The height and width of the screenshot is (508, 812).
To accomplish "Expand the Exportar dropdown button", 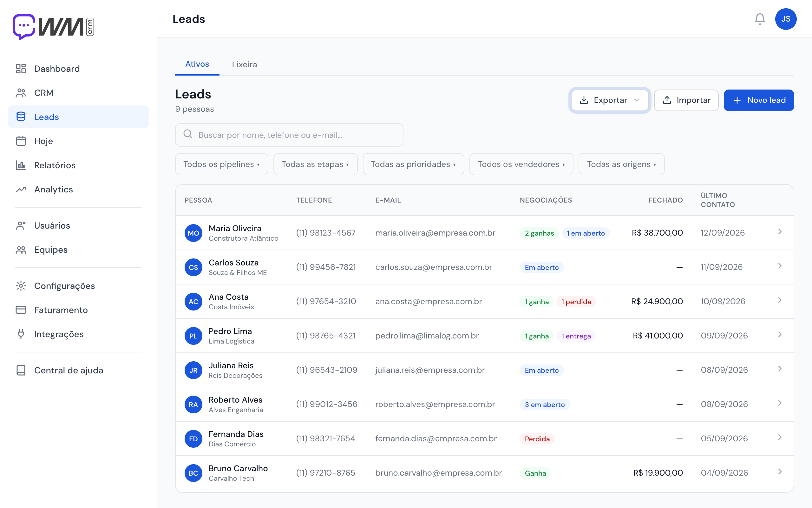I will click(x=610, y=100).
